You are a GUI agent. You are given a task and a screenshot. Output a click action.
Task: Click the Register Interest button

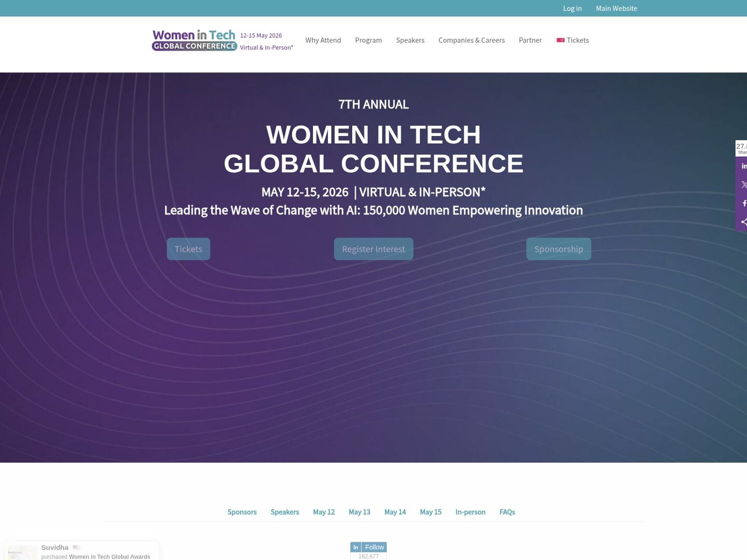[373, 249]
